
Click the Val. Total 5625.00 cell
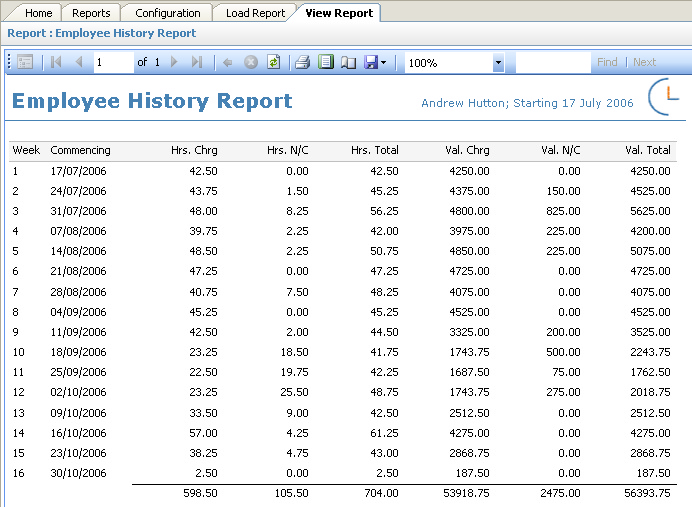click(650, 211)
